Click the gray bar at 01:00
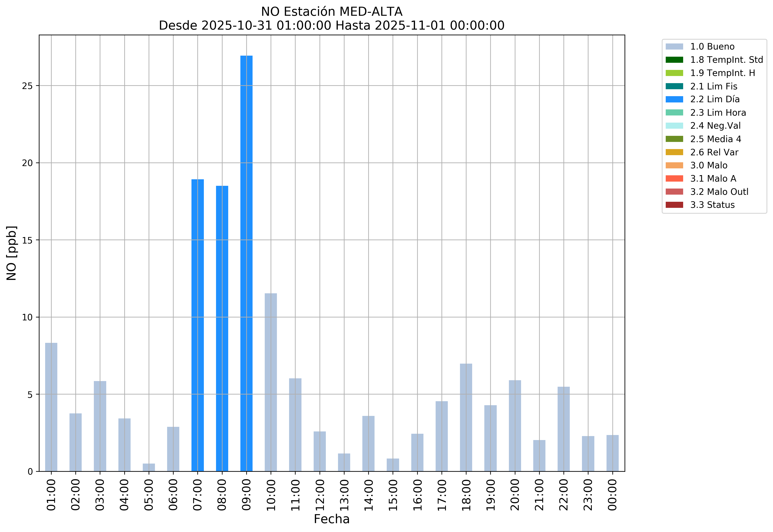 51,407
